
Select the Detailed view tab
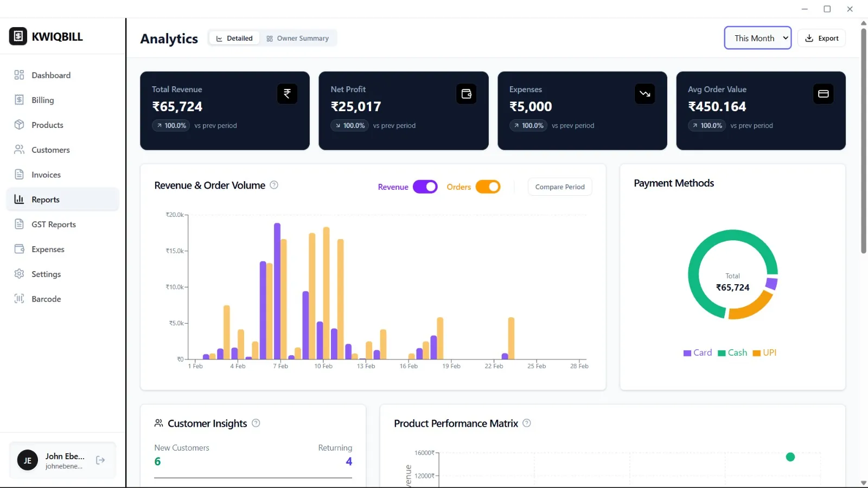[x=234, y=38]
